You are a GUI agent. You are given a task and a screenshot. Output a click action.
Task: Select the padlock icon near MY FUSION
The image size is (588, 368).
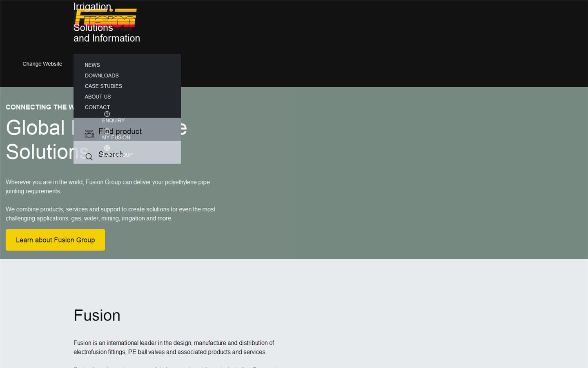click(x=107, y=131)
